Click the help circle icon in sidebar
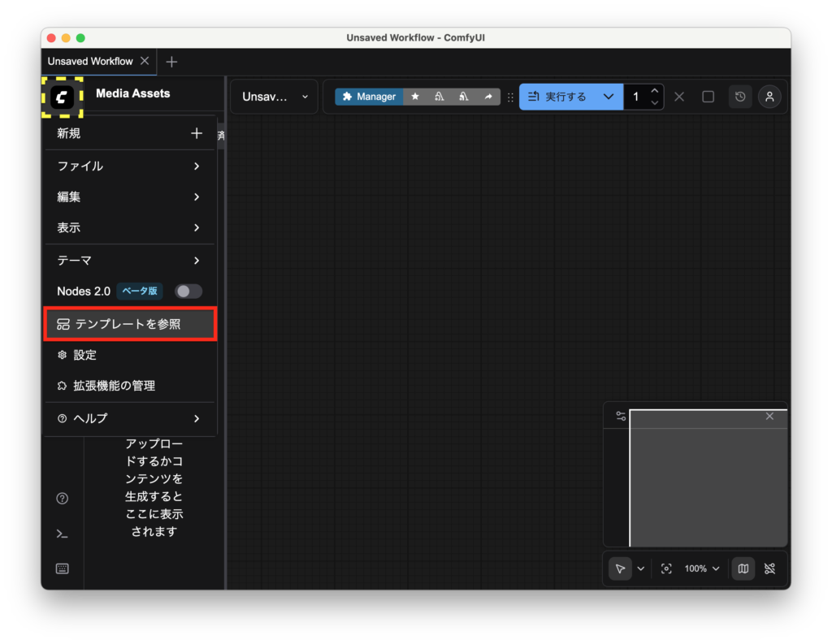 [62, 499]
